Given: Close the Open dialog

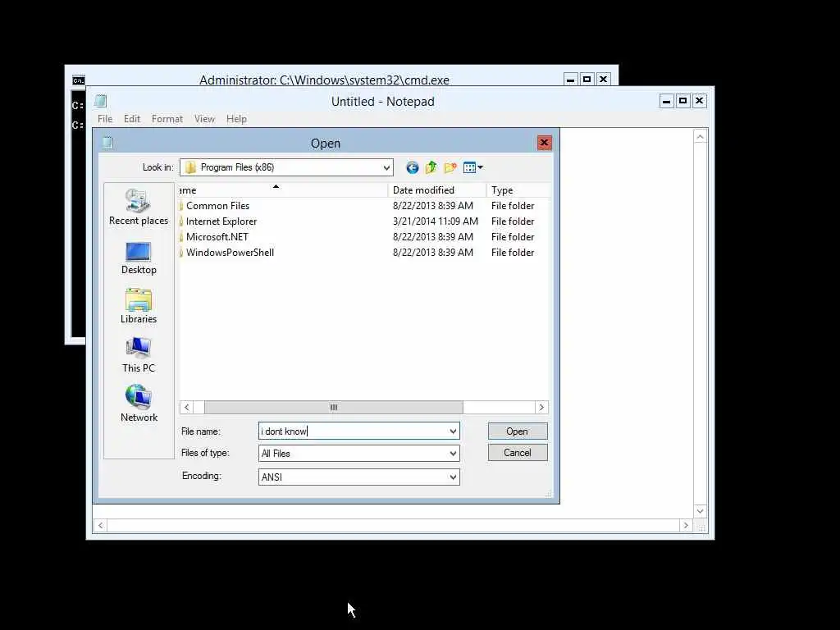Looking at the screenshot, I should click(545, 143).
